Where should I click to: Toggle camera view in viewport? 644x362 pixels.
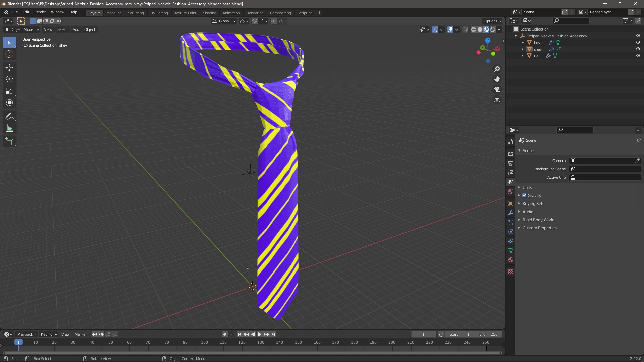pyautogui.click(x=497, y=89)
